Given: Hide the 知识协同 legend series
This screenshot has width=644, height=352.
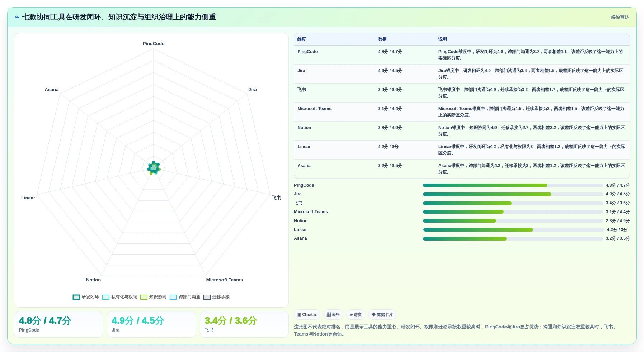Looking at the screenshot, I should pyautogui.click(x=154, y=297).
